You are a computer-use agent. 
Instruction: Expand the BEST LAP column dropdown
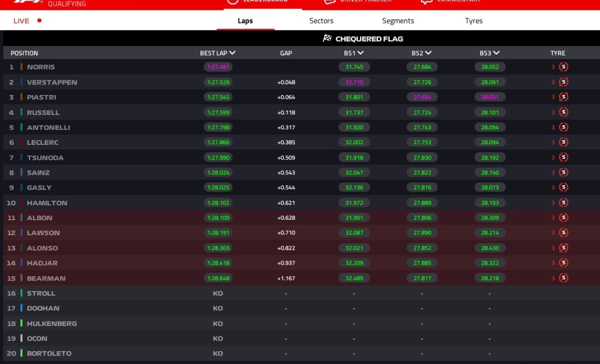coord(232,53)
